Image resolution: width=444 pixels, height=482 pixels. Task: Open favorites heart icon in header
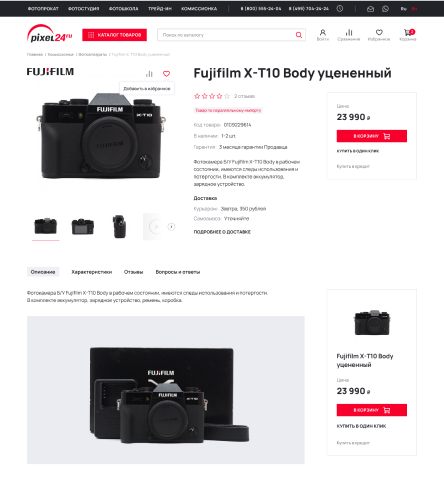click(379, 32)
